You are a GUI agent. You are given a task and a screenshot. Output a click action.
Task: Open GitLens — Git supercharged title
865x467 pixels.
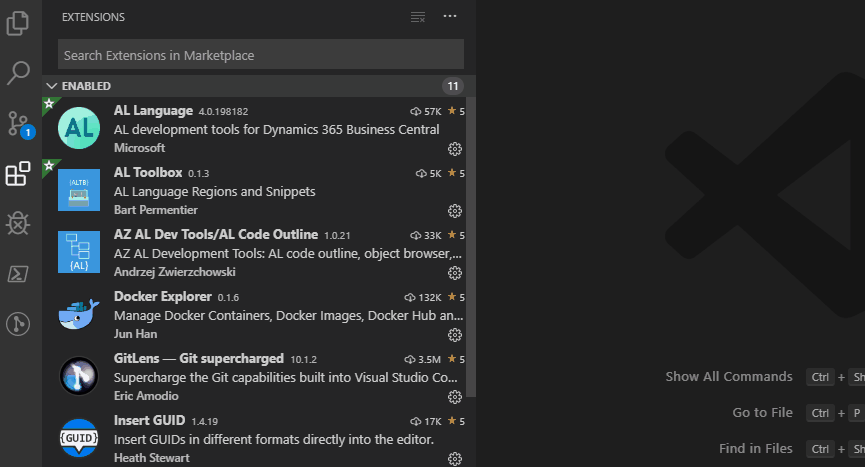pos(199,358)
